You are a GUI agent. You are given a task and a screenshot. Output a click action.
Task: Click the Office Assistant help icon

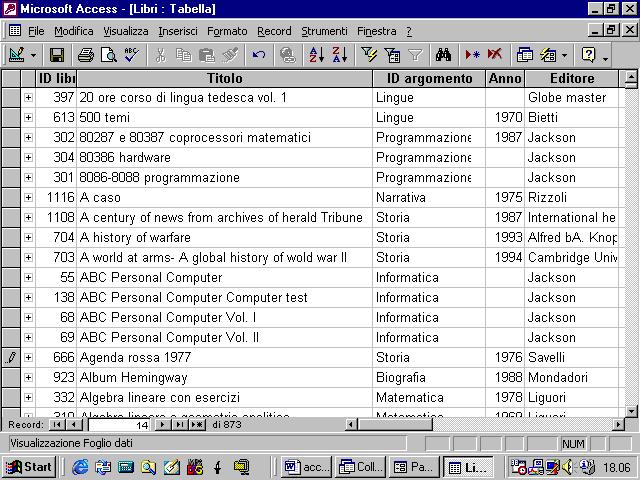[589, 55]
